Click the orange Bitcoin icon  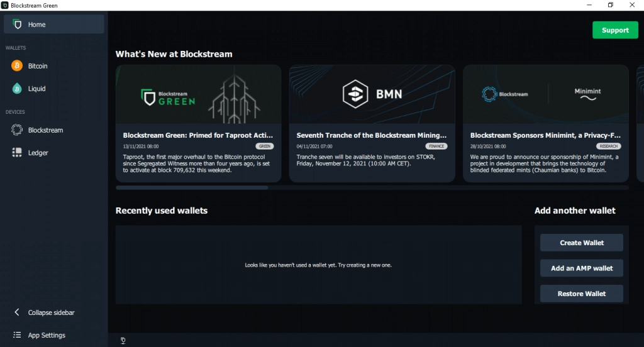click(17, 66)
